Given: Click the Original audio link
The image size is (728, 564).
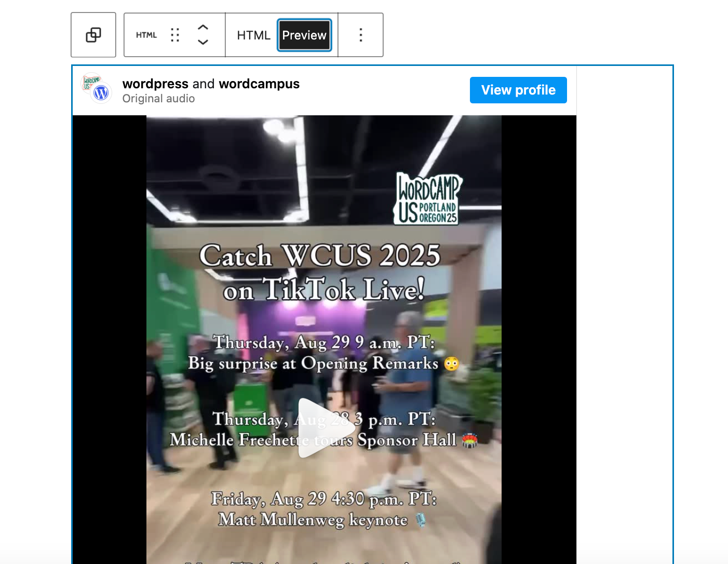Looking at the screenshot, I should tap(158, 99).
